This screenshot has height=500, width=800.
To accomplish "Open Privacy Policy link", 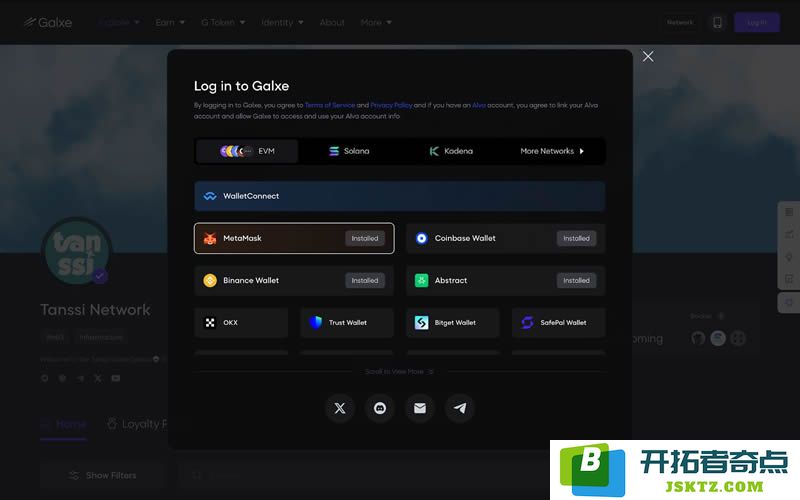I will [x=391, y=105].
